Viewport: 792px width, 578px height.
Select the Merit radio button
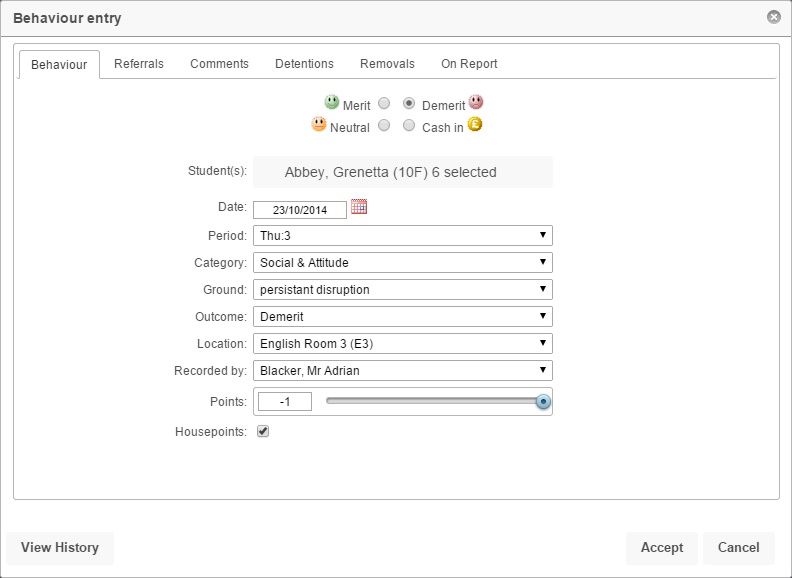point(384,103)
